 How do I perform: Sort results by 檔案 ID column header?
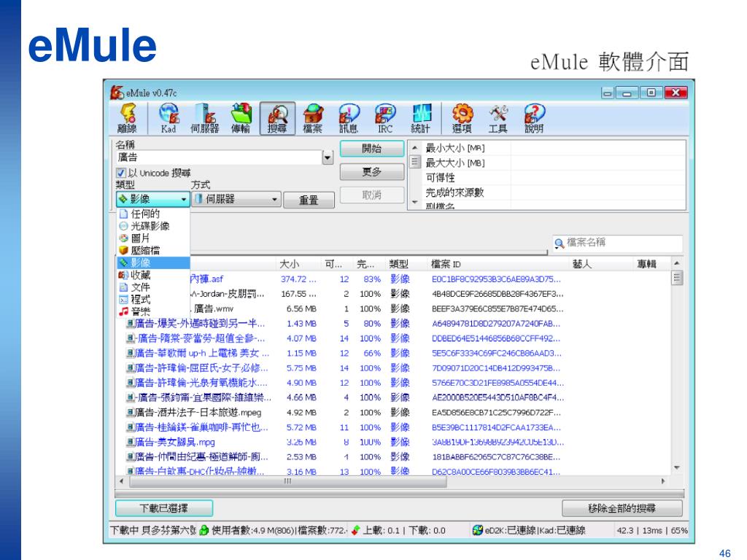pos(498,264)
